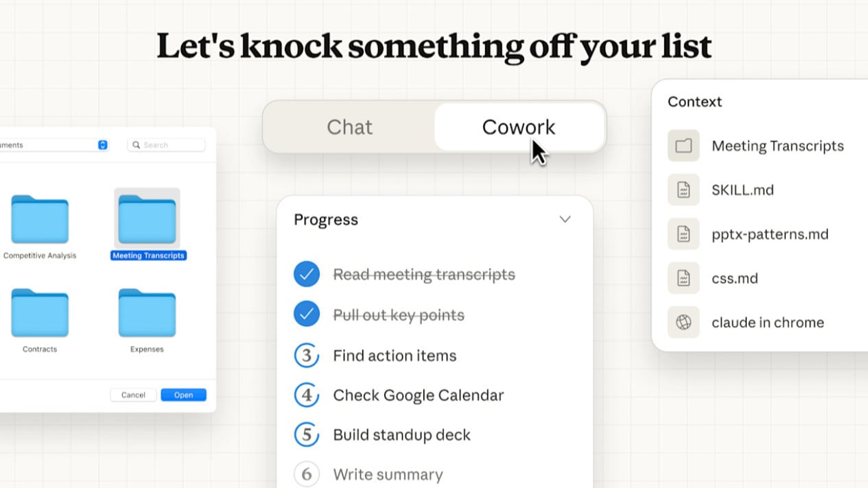Open the location dropdown in file dialog
Screen dimensions: 868x488
[x=103, y=145]
